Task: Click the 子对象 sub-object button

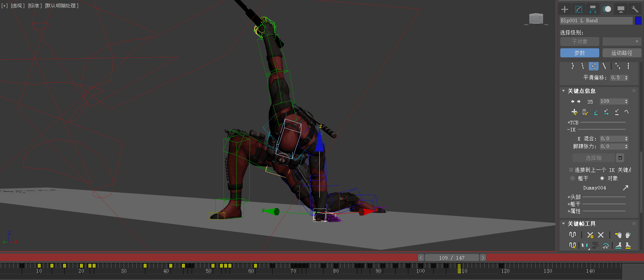Action: (580, 42)
